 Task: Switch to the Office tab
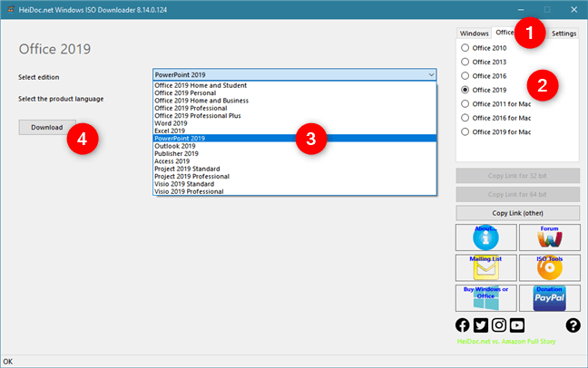(x=505, y=33)
